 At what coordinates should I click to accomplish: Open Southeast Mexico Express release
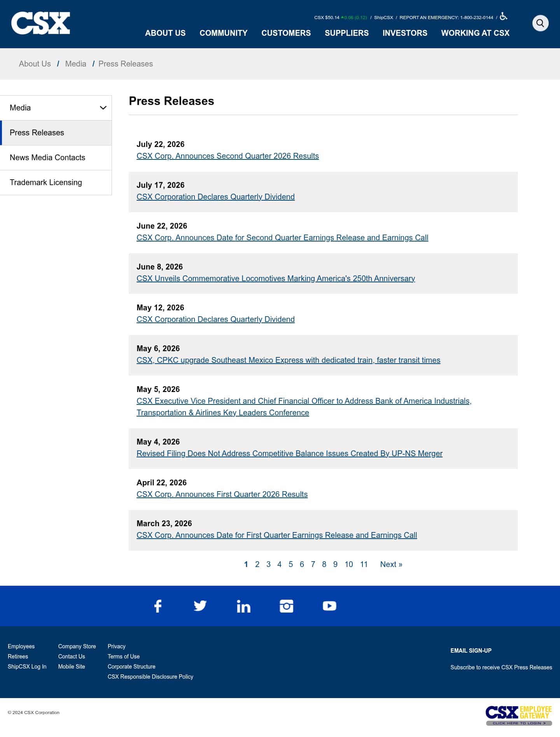point(289,360)
